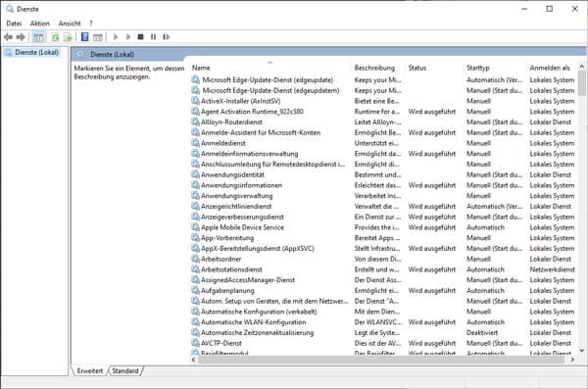Click the Deaktiviert start type cell

(x=482, y=332)
